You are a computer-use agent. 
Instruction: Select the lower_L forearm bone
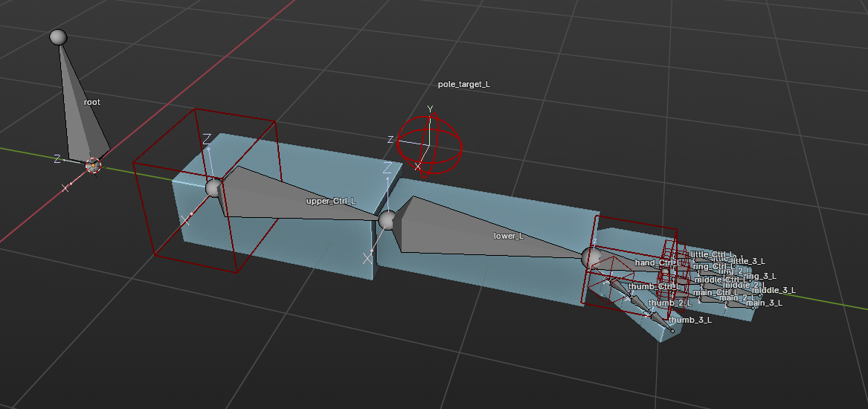pos(483,231)
